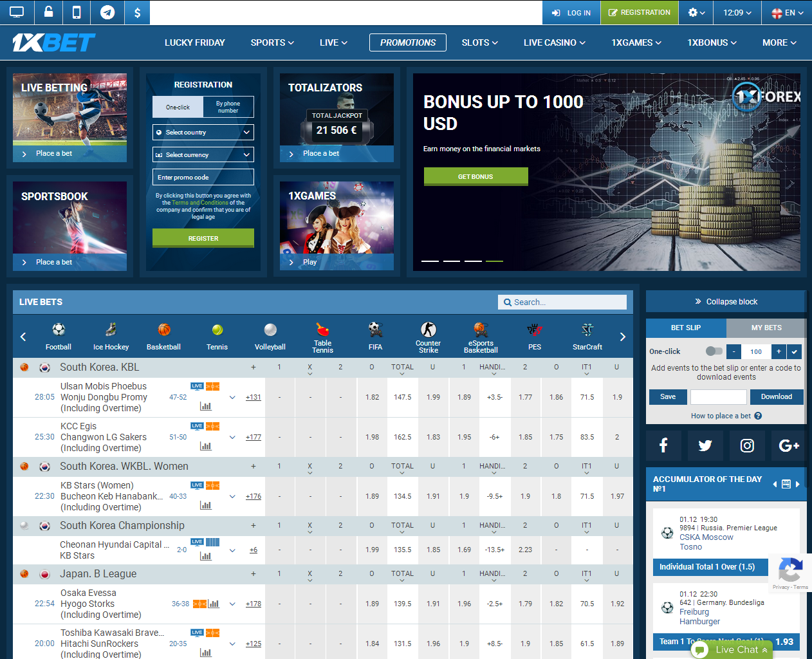This screenshot has width=812, height=659.
Task: Open the SLOTS menu
Action: pos(480,42)
